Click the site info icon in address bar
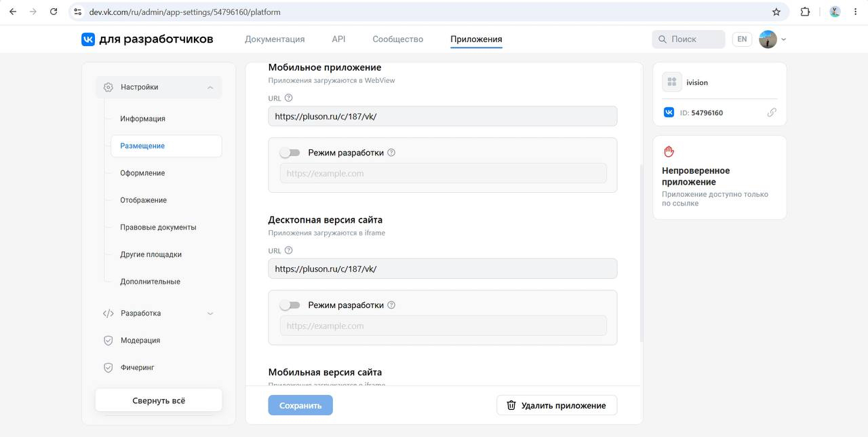Viewport: 868px width, 437px height. (77, 12)
